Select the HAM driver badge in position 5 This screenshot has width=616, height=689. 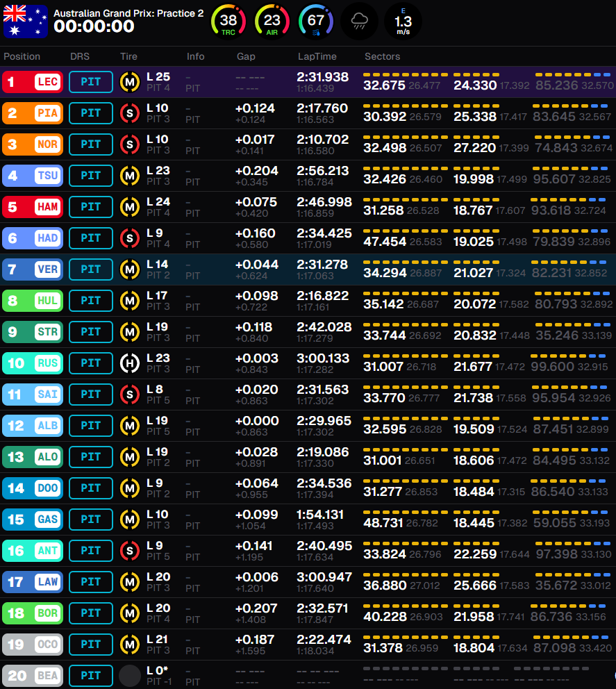tap(33, 207)
